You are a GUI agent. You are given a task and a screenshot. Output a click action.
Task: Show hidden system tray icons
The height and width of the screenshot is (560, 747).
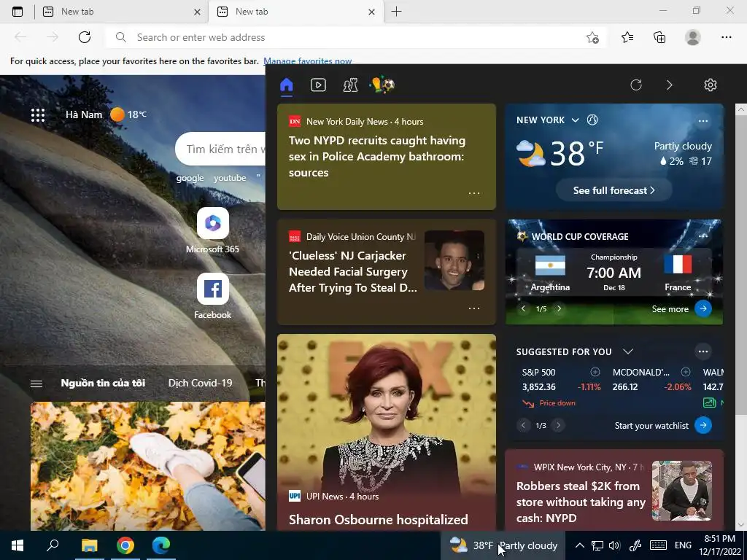[579, 545]
